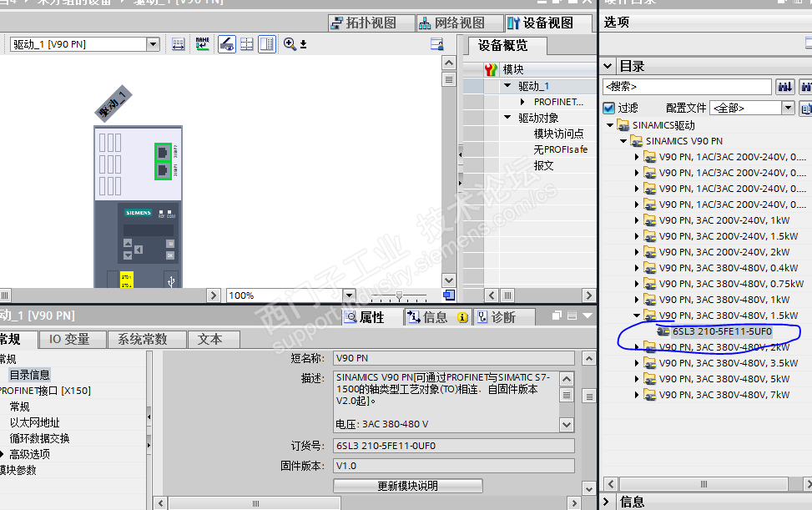Expand the PROFINET... row in device overview

[522, 102]
